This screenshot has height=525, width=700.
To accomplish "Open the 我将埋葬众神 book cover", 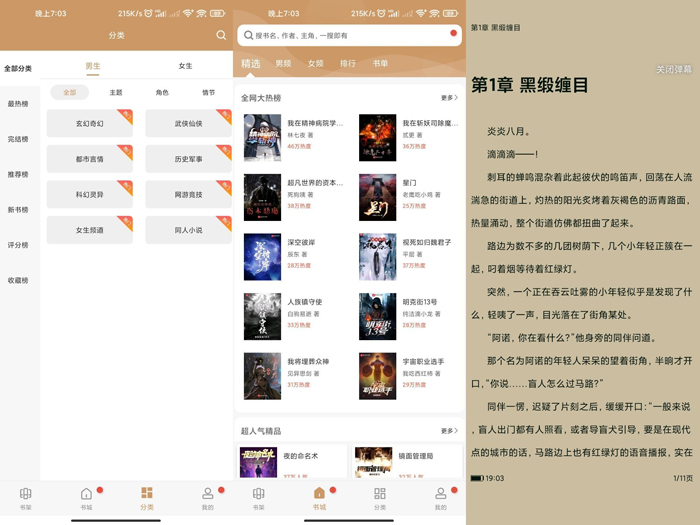I will click(262, 376).
